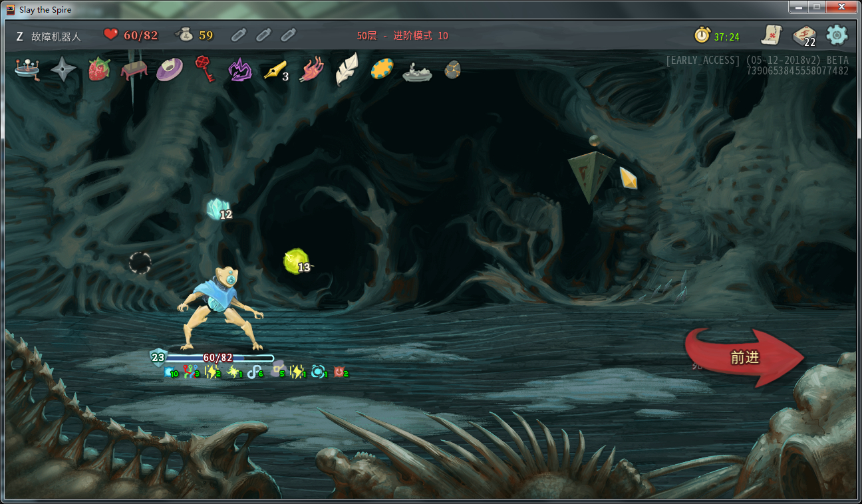Screen dimensions: 862x504
Task: Minimize the Slay the Spire window
Action: (798, 7)
